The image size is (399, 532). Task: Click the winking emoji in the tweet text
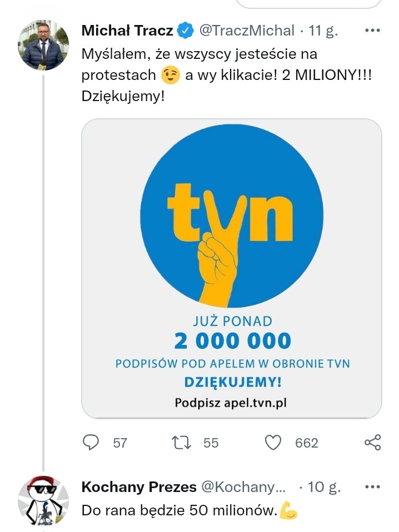170,75
